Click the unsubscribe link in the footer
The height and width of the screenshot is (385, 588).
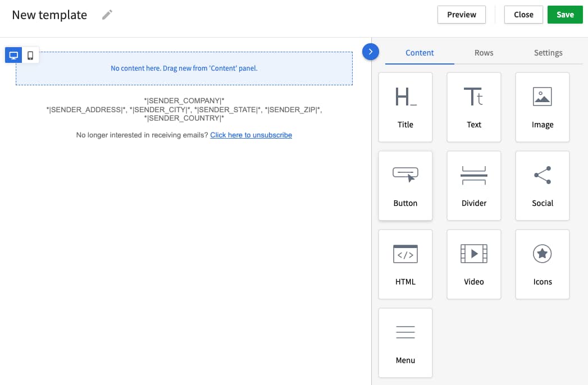(x=251, y=135)
